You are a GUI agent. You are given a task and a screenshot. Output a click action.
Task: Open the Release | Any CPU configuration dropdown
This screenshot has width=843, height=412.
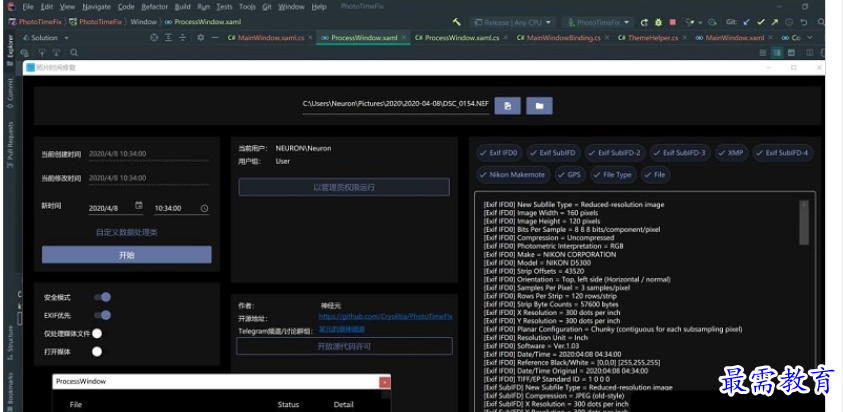coord(513,23)
